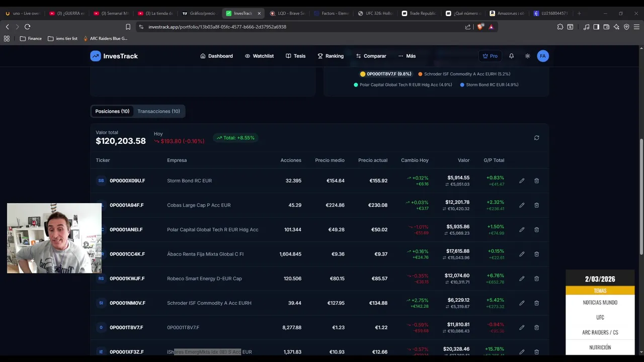Click ticker 0P0001CC4K.F

coord(127,254)
